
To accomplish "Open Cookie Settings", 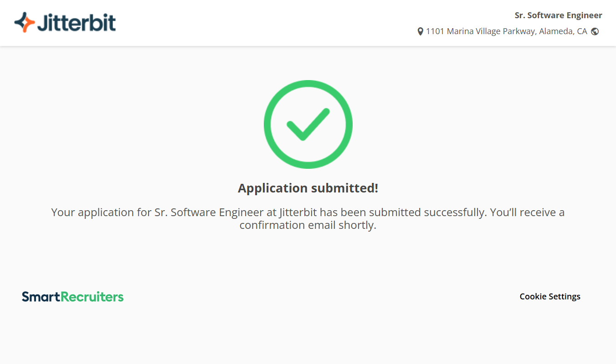I will tap(550, 297).
